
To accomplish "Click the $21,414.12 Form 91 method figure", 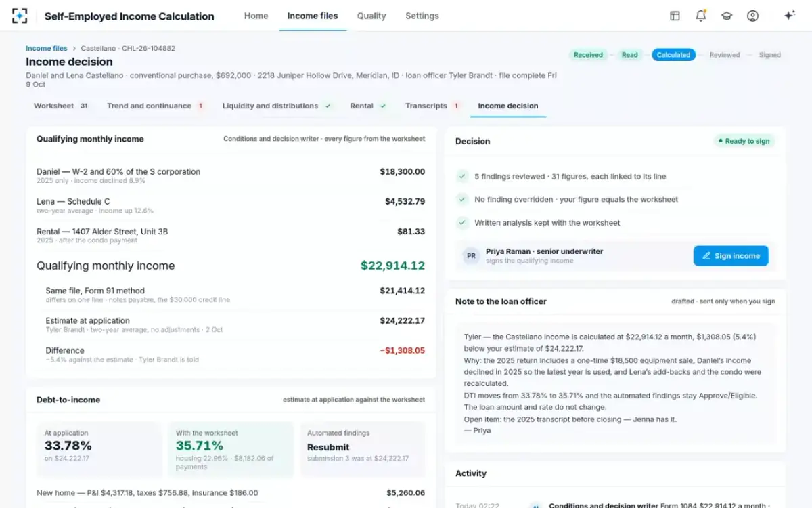I will [403, 291].
